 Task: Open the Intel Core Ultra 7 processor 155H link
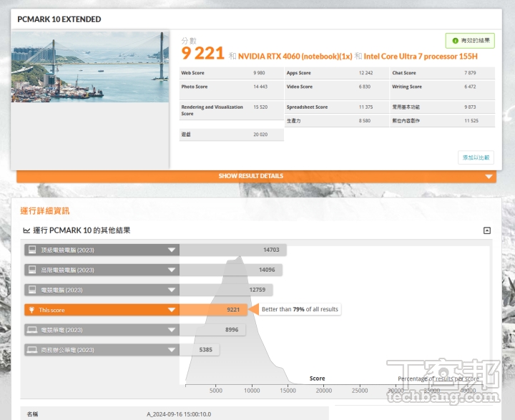pos(420,56)
